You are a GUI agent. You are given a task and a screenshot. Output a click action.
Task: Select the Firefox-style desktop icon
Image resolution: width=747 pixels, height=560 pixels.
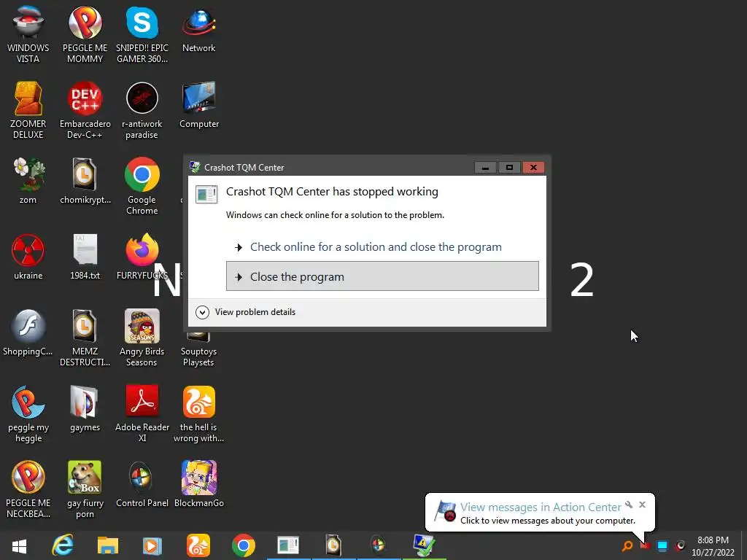pyautogui.click(x=142, y=257)
